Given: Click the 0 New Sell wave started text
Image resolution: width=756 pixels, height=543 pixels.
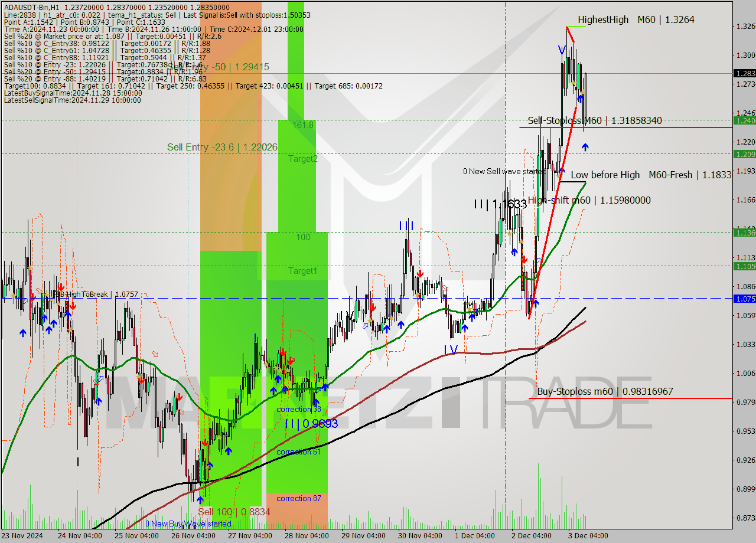Looking at the screenshot, I should point(504,171).
